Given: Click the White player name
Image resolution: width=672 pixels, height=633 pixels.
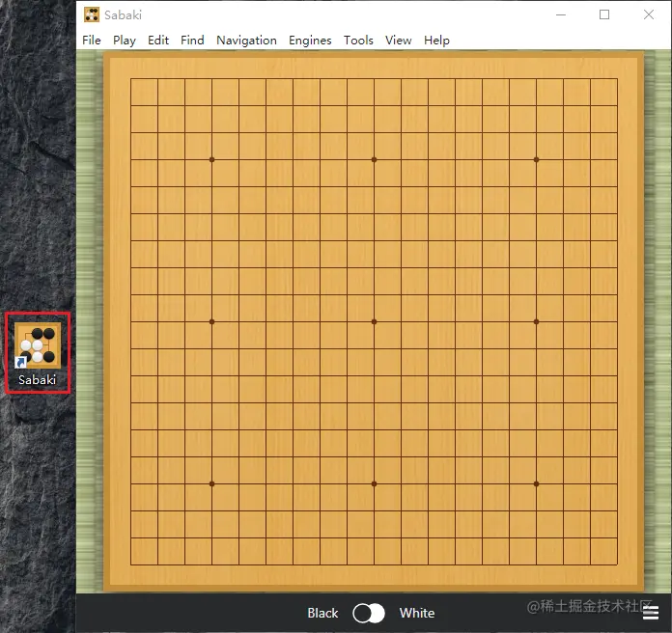Looking at the screenshot, I should 417,614.
